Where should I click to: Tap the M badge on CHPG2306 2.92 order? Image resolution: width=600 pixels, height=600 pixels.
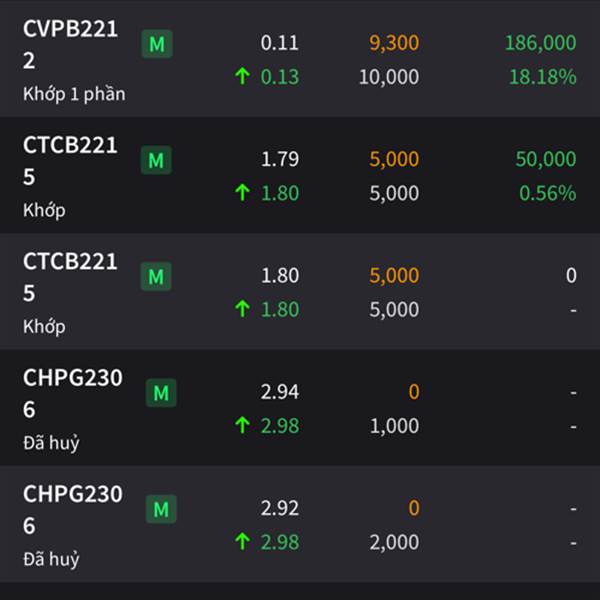[161, 509]
